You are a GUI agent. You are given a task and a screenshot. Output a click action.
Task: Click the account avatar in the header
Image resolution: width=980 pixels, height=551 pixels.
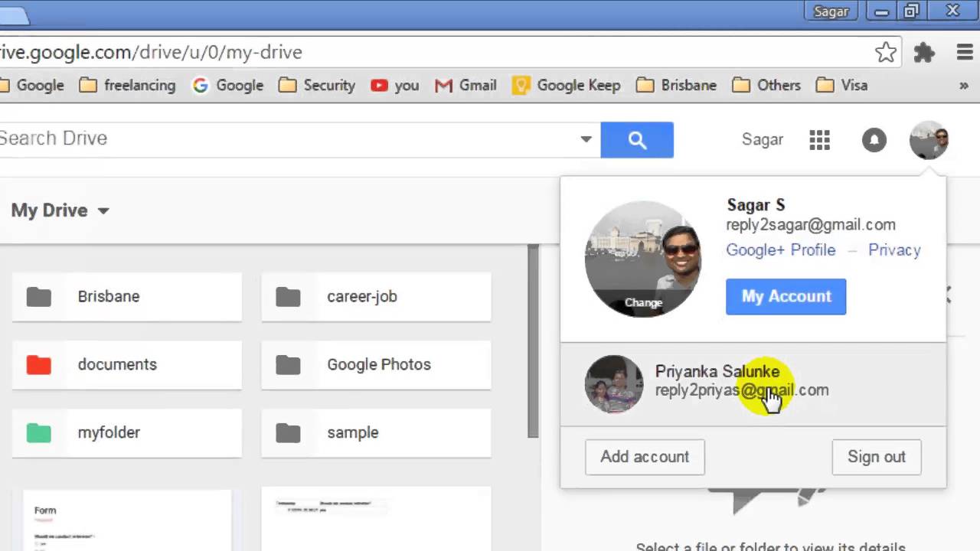click(929, 140)
